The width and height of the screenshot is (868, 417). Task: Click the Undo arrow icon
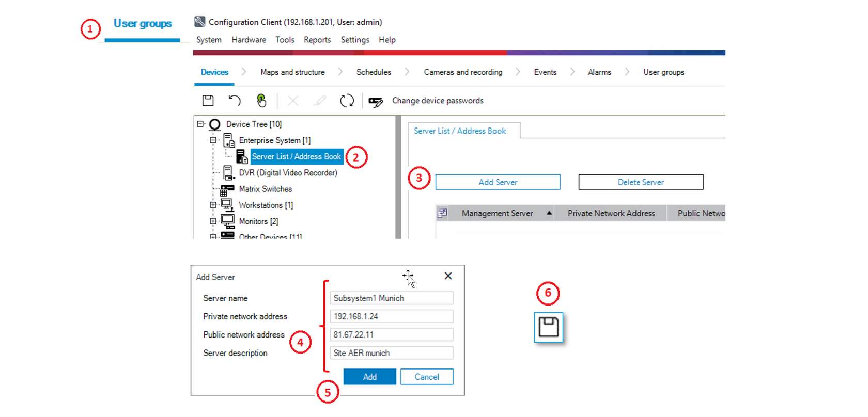tap(235, 100)
